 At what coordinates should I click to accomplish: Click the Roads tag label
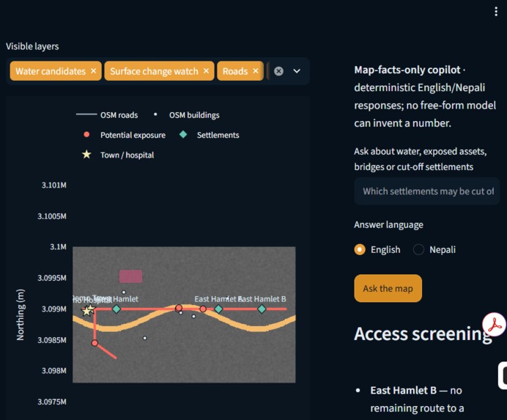pyautogui.click(x=235, y=71)
